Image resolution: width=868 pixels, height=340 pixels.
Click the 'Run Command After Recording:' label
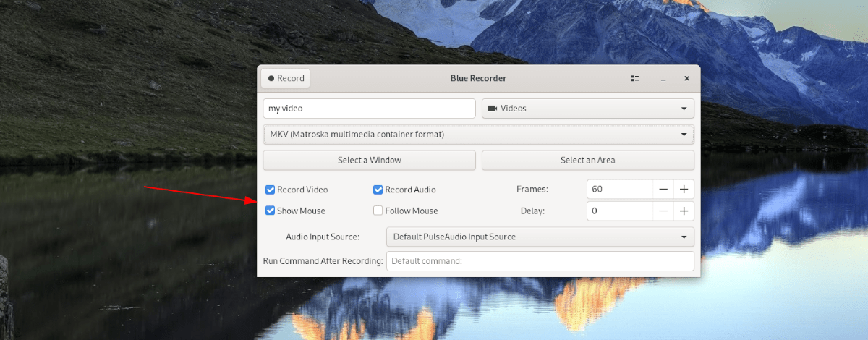click(323, 261)
